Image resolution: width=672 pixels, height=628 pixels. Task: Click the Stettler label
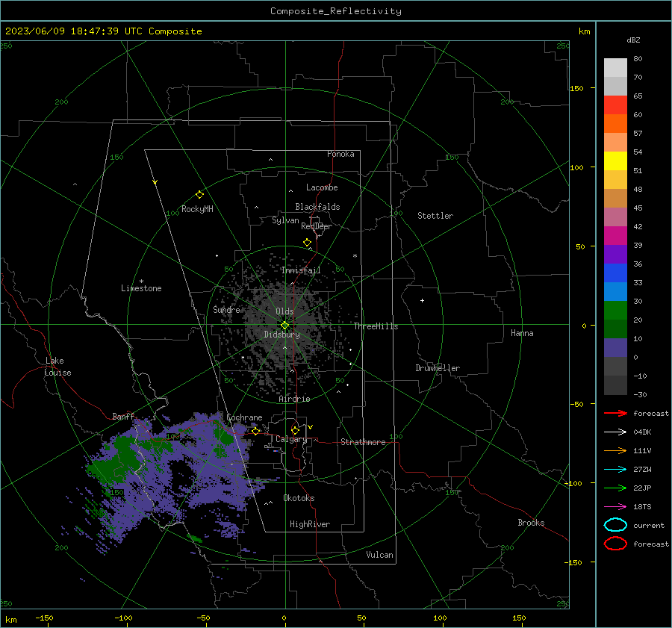[435, 216]
